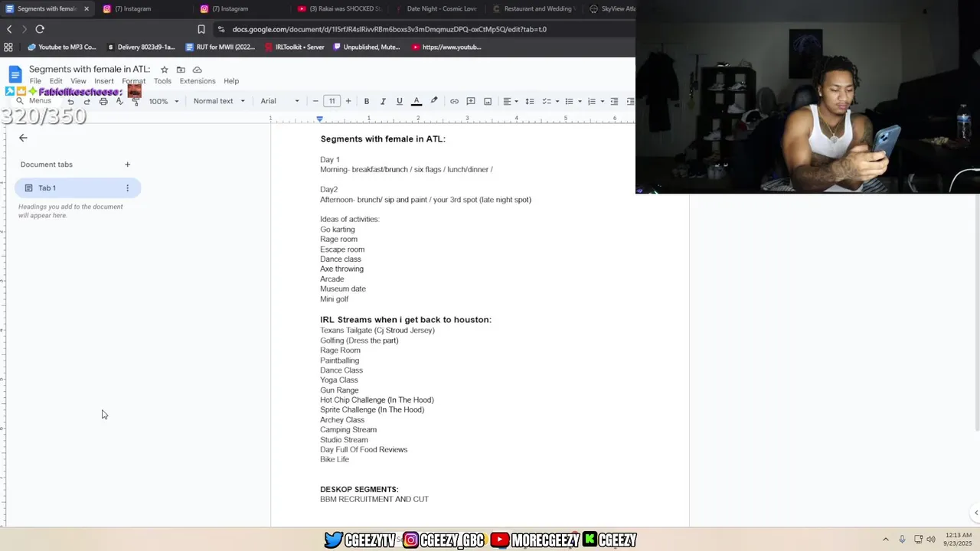Screen dimensions: 980x551
Task: Toggle italic formatting
Action: pos(383,101)
